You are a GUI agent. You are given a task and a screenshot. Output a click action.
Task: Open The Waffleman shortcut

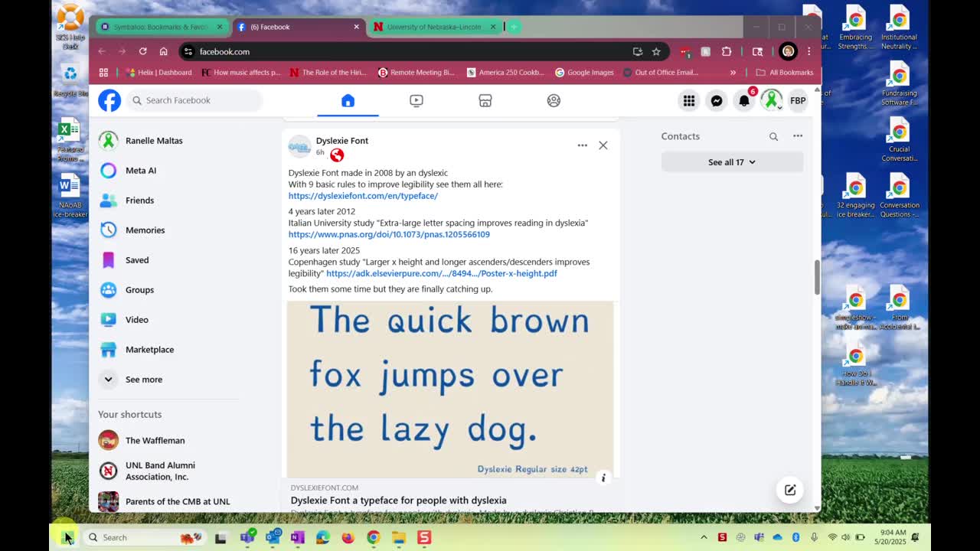[x=168, y=441]
